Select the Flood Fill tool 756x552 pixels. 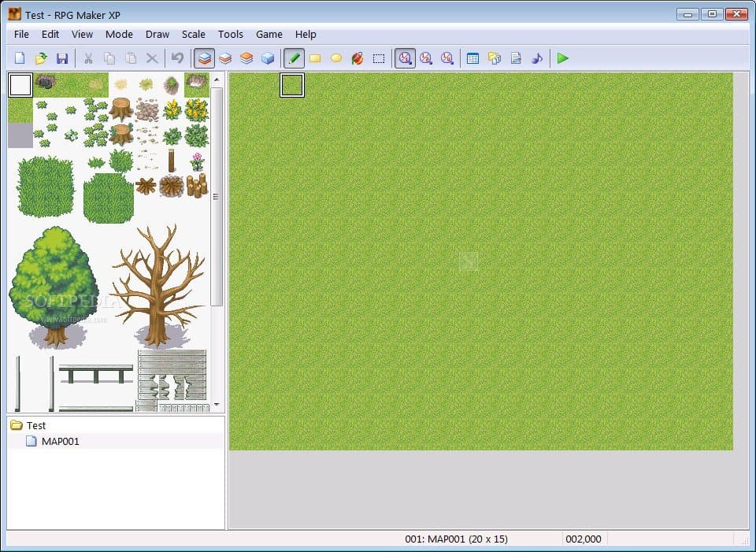[358, 58]
